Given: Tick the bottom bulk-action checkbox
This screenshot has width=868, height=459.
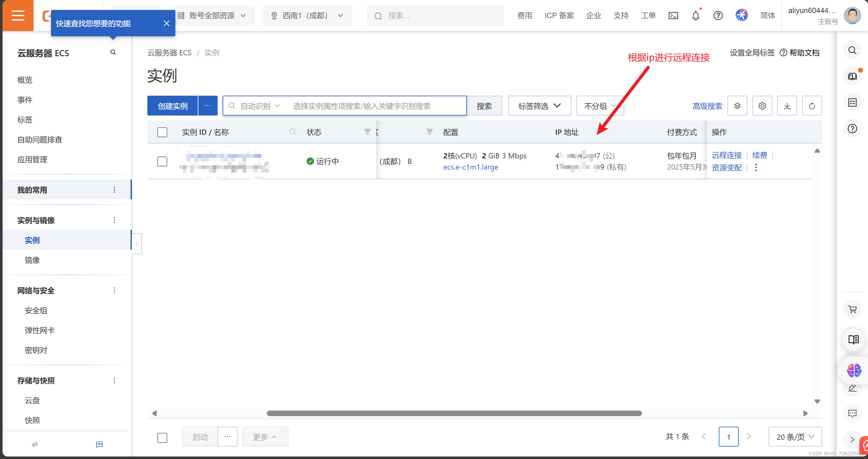Looking at the screenshot, I should click(162, 437).
